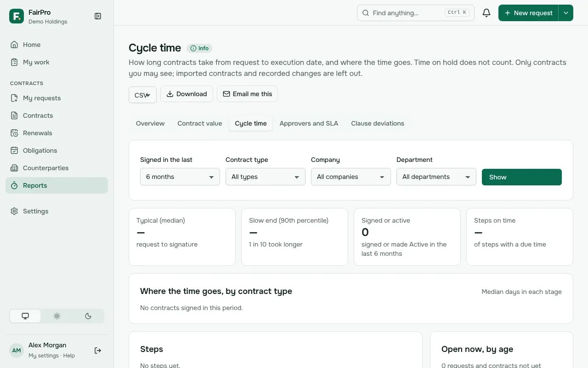Click the Renewals icon in the sidebar
The height and width of the screenshot is (368, 588).
coord(14,133)
